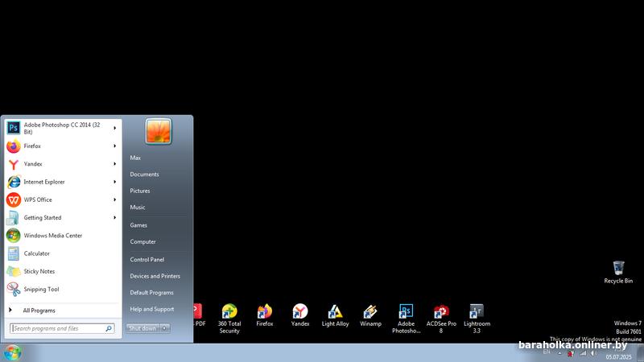Launch Windows Media Center
Image resolution: width=644 pixels, height=362 pixels.
62,236
